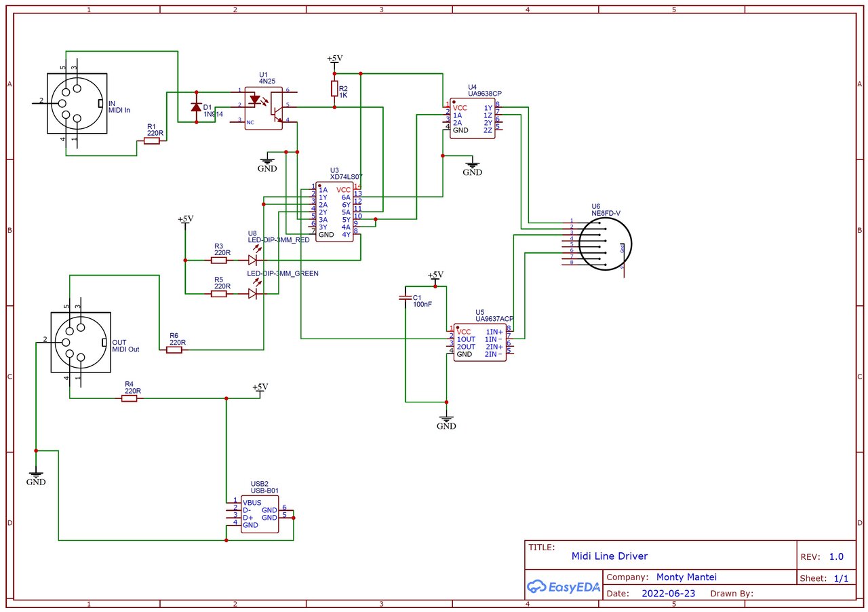868x612 pixels.
Task: Select the green LED symbol near R5
Action: 253,293
